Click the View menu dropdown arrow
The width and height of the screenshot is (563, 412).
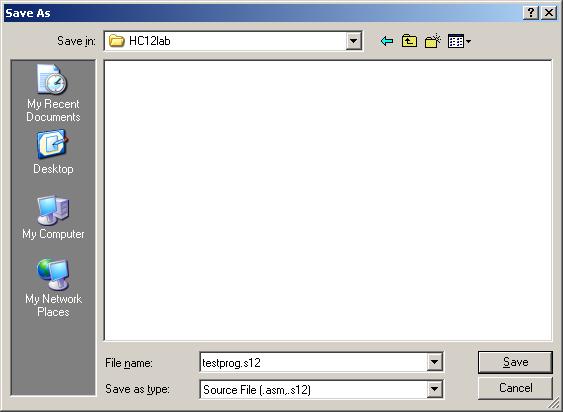pos(468,42)
